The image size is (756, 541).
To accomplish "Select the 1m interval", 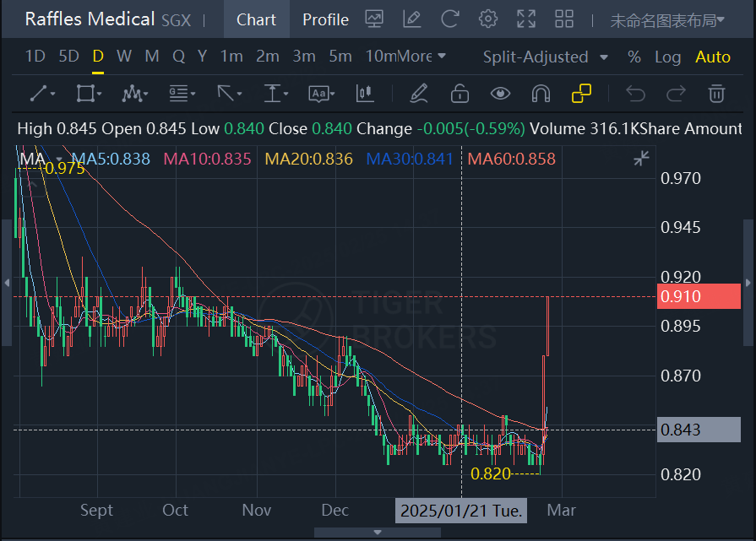I will tap(231, 57).
